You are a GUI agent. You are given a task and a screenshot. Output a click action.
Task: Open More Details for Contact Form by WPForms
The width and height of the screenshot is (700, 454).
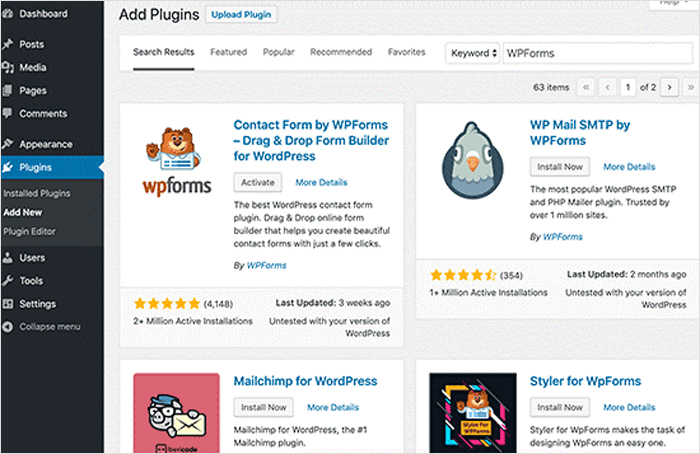point(321,182)
